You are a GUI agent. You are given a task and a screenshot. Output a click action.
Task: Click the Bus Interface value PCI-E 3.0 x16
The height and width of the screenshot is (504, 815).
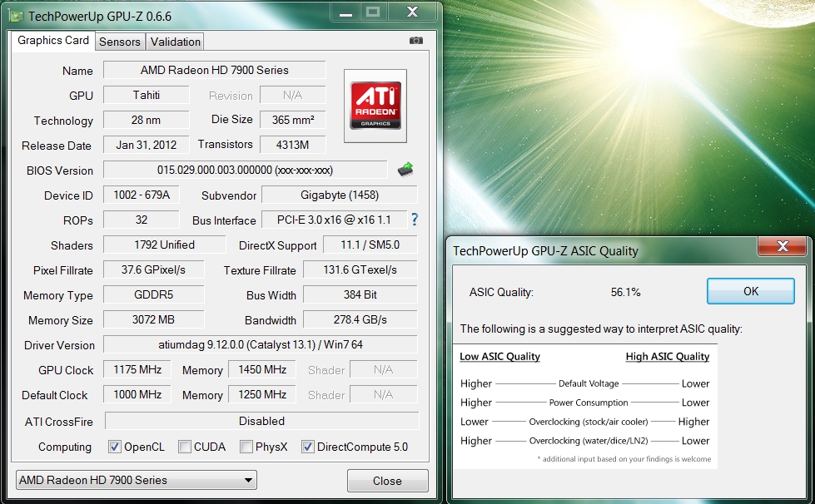tap(334, 220)
